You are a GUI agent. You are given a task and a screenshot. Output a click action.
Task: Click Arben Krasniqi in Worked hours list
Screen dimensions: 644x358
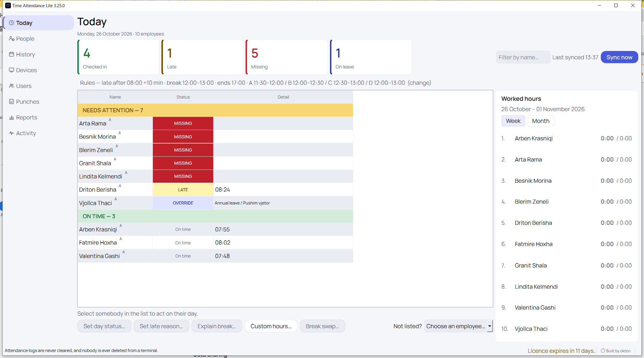[534, 138]
